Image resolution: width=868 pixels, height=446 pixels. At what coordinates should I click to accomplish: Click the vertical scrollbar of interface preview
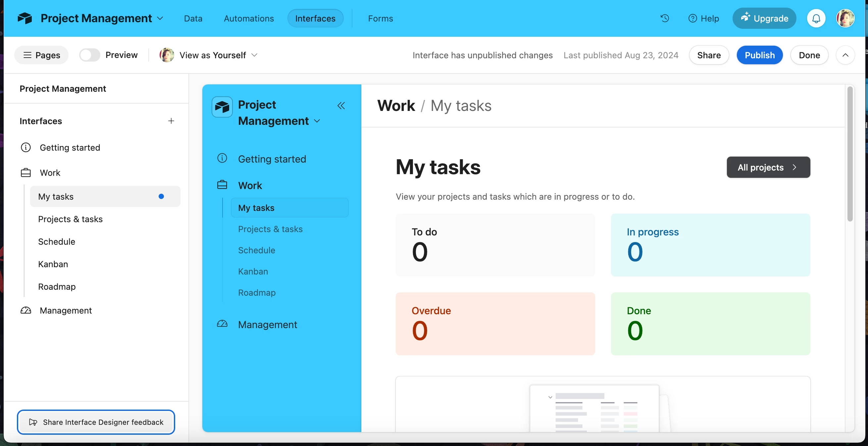pyautogui.click(x=850, y=154)
